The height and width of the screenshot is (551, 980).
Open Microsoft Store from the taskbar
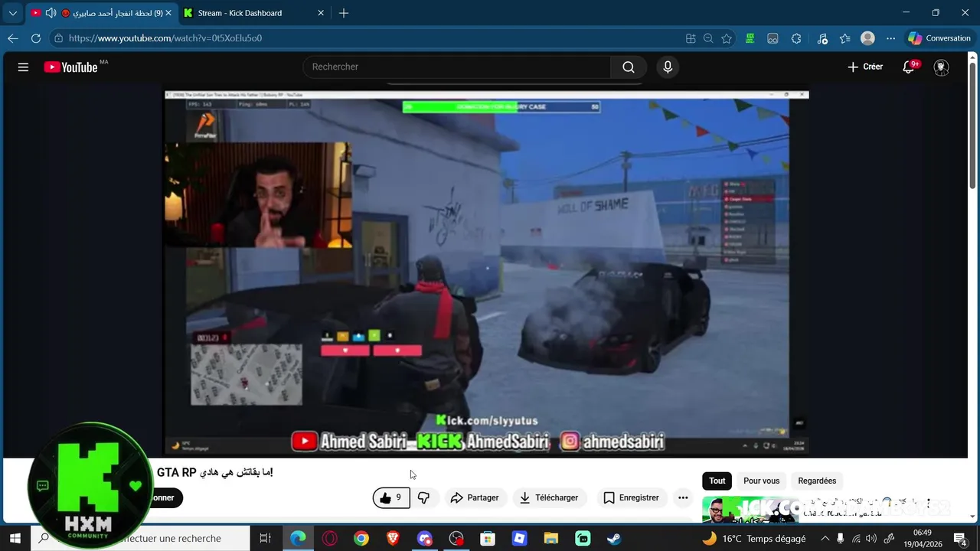[x=488, y=539]
